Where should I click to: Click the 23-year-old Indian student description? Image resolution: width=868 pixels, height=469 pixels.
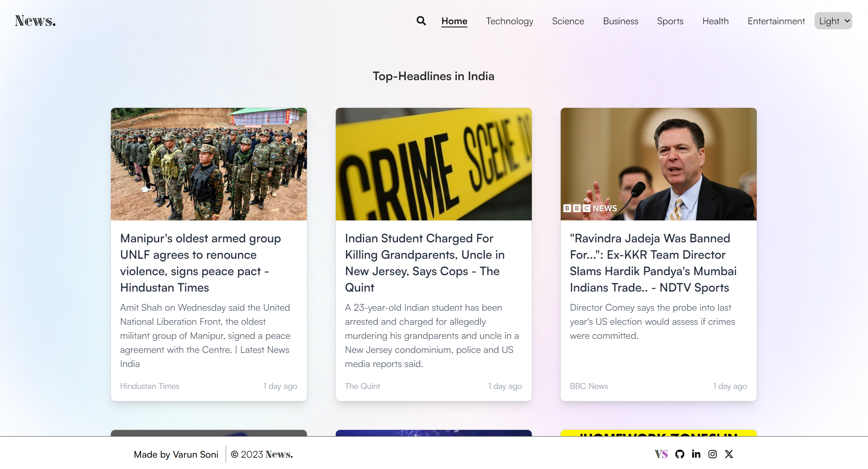(432, 336)
